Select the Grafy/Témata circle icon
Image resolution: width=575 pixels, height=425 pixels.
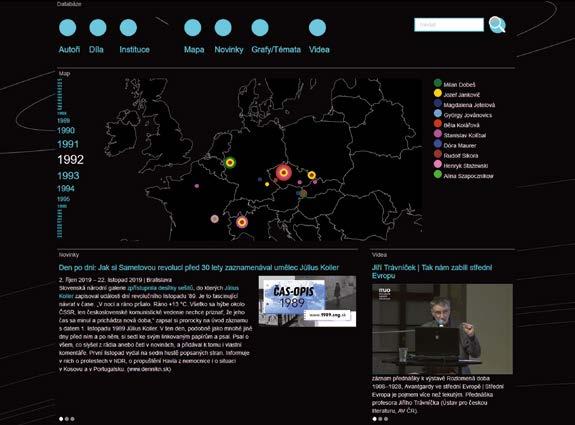point(260,28)
